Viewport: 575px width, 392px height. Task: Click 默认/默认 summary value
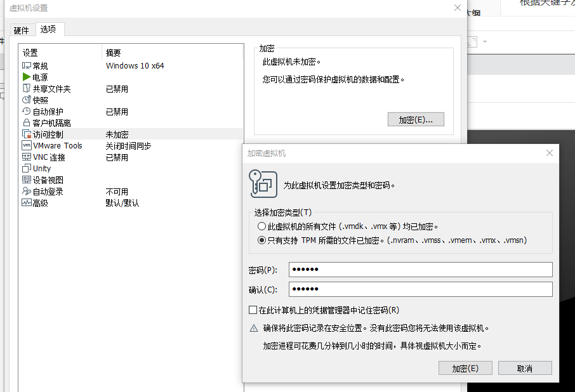[122, 203]
